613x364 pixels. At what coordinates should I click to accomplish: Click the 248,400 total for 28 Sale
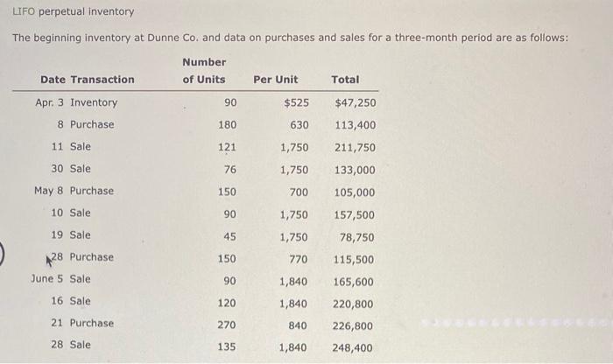[352, 347]
